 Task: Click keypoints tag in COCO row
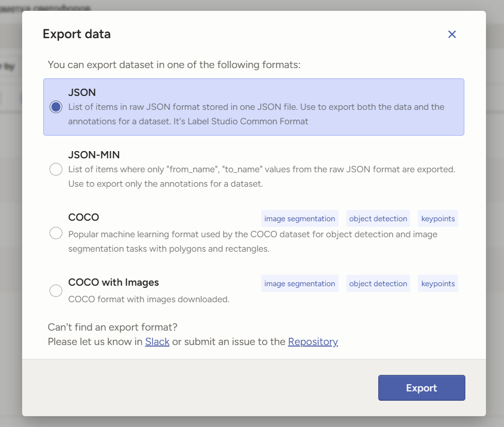tap(438, 219)
